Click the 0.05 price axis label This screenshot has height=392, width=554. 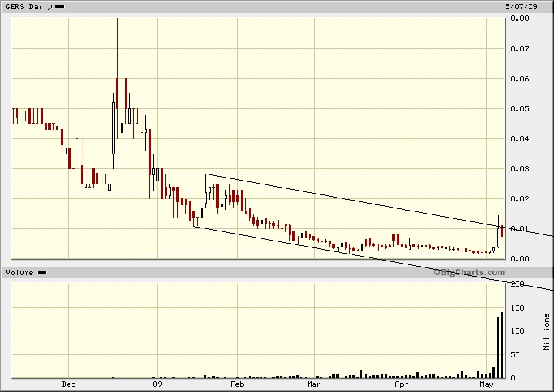519,108
